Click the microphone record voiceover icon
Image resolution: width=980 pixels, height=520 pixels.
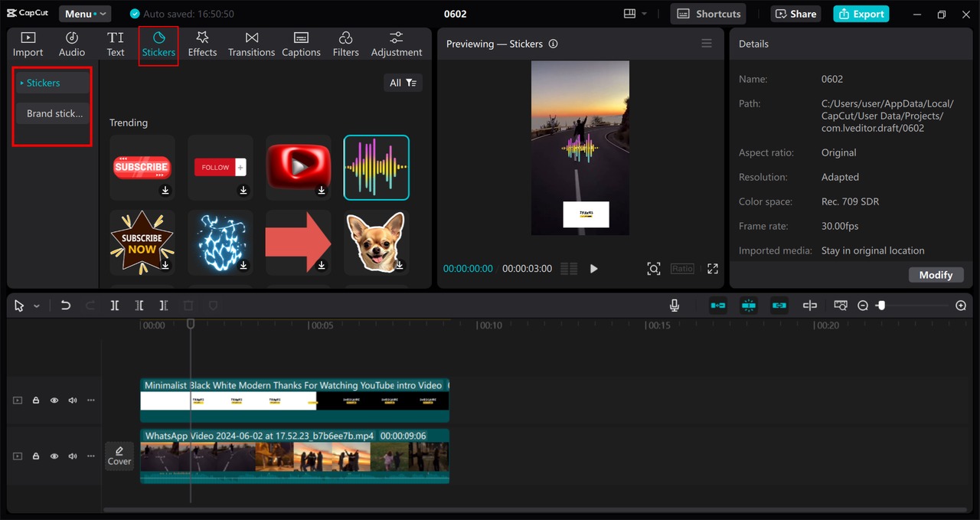click(675, 306)
